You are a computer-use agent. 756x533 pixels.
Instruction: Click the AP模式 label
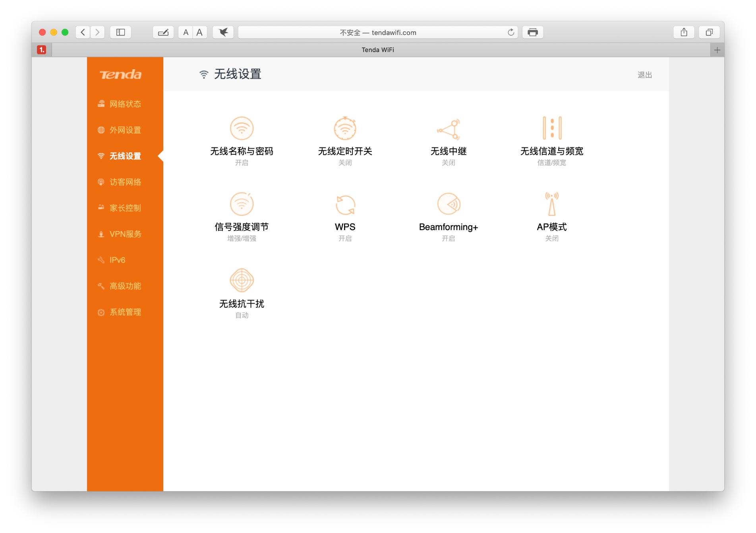(x=552, y=227)
